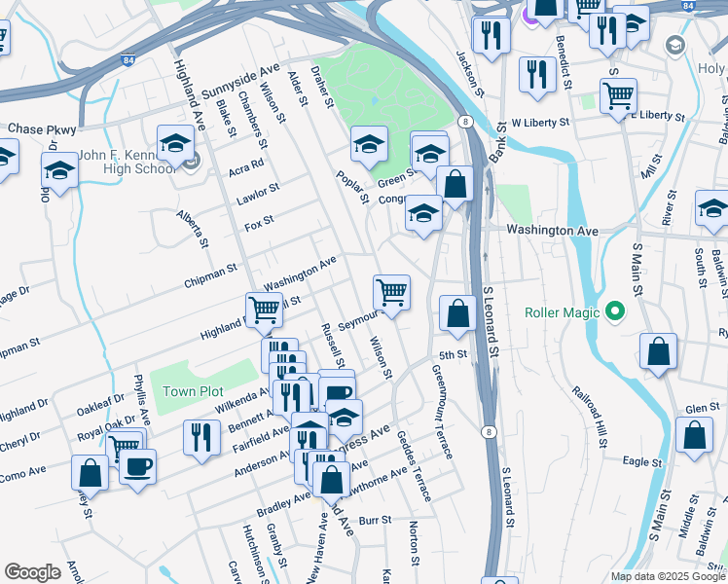
Task: Select the shopping bag marker on Bradley Ave
Action: click(331, 484)
